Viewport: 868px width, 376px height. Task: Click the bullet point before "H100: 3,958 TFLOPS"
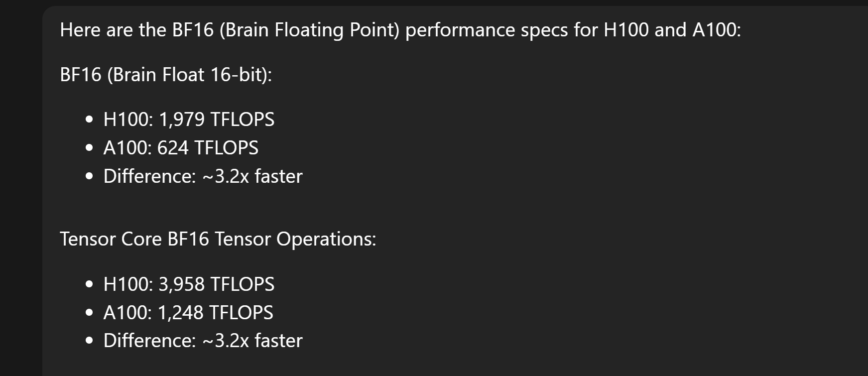(89, 285)
